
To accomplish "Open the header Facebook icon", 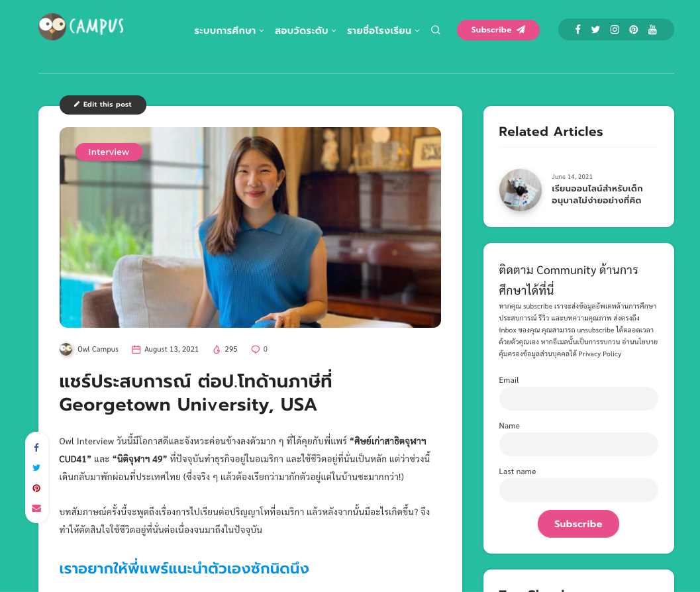I will coord(577,29).
